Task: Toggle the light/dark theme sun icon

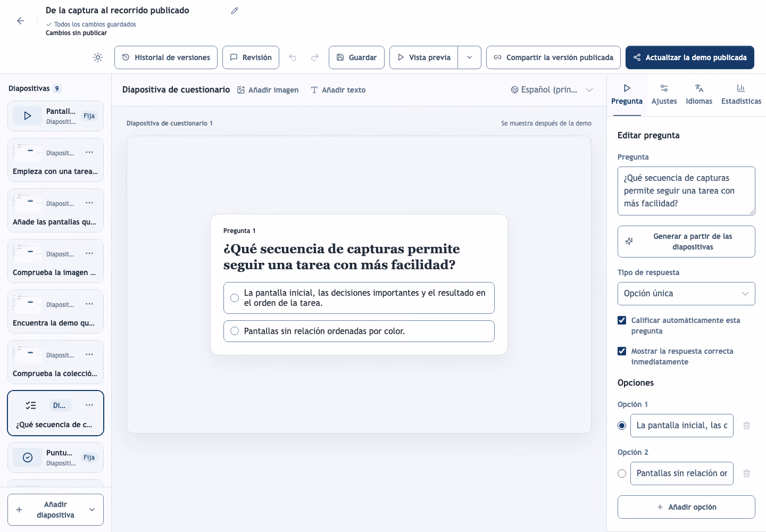Action: [98, 57]
